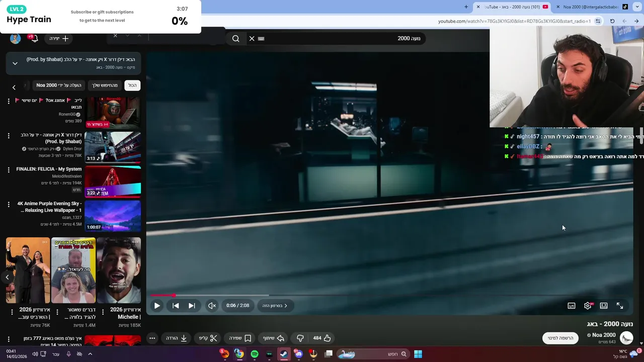Open options menu for FINALEN: FELICIA video
This screenshot has width=644, height=362.
(9, 170)
